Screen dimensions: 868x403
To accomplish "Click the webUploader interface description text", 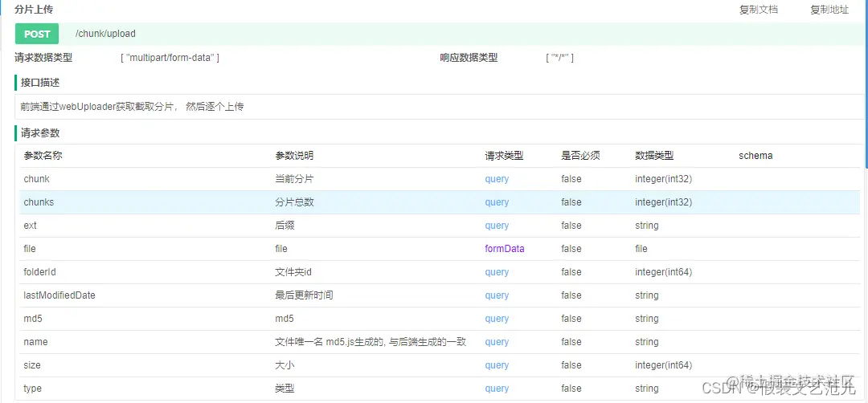I will pos(133,108).
